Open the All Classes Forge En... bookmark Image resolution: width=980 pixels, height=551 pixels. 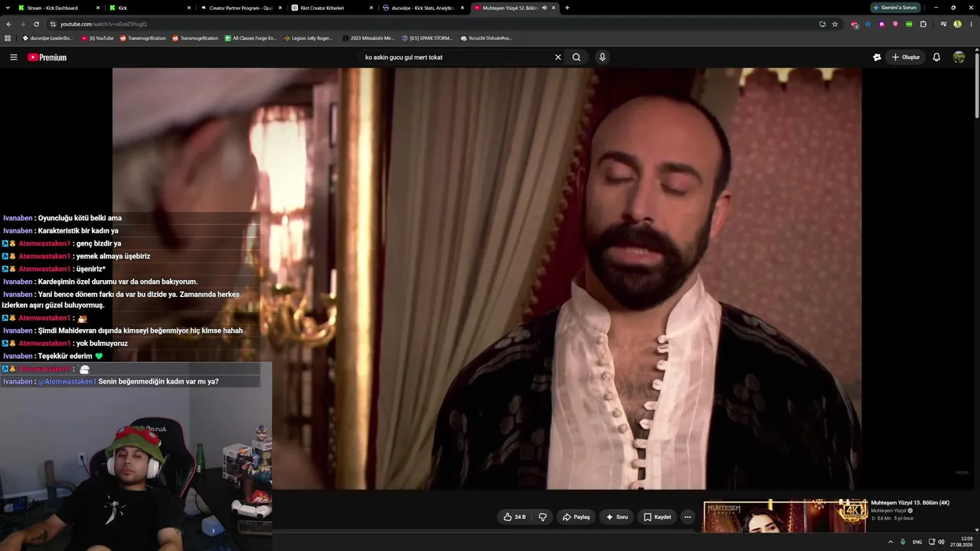click(x=250, y=37)
